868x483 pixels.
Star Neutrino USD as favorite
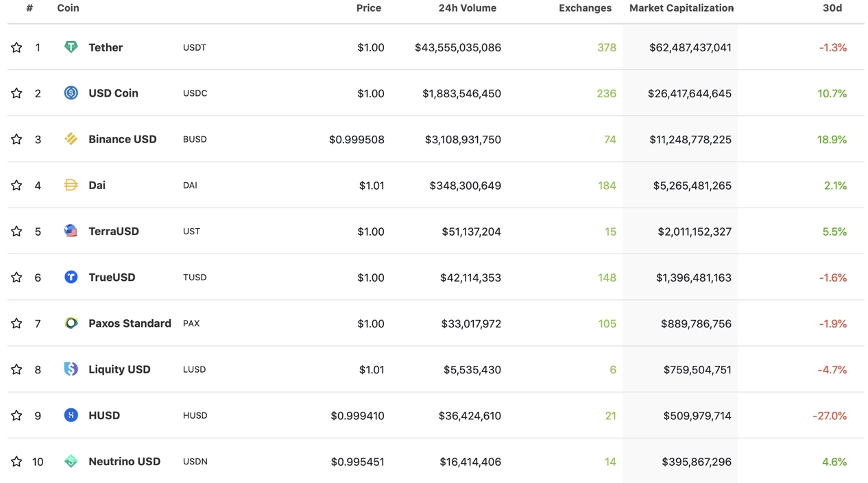16,462
